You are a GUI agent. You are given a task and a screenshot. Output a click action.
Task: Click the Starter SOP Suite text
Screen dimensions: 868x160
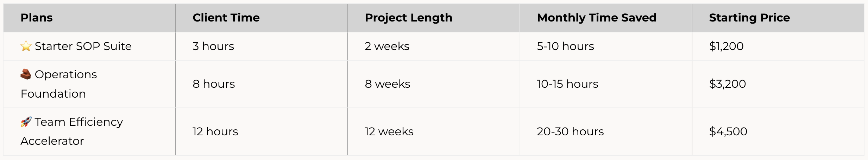coord(83,46)
